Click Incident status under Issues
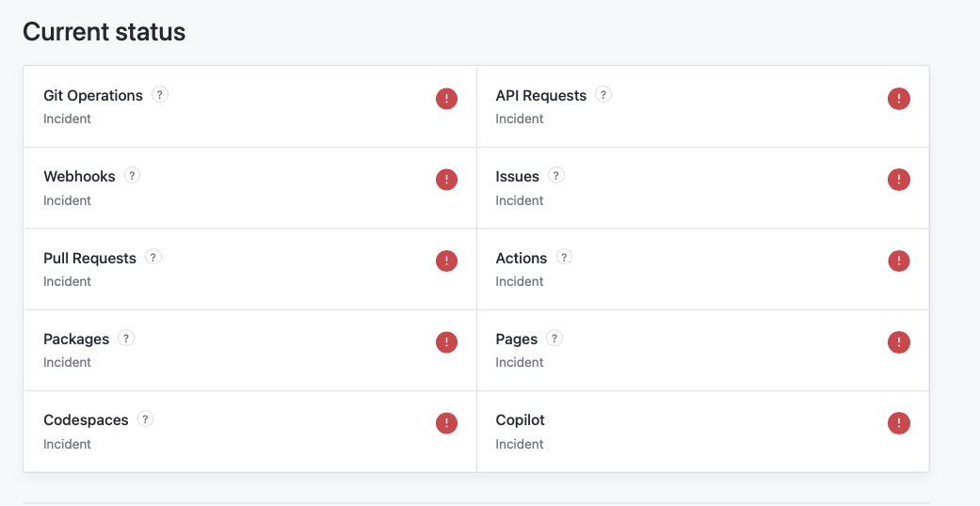Viewport: 980px width, 506px height. tap(520, 200)
